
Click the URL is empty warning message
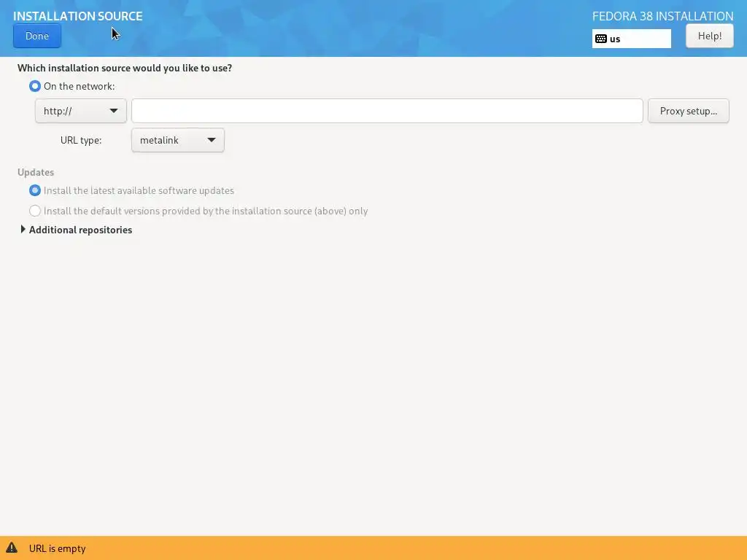click(57, 548)
